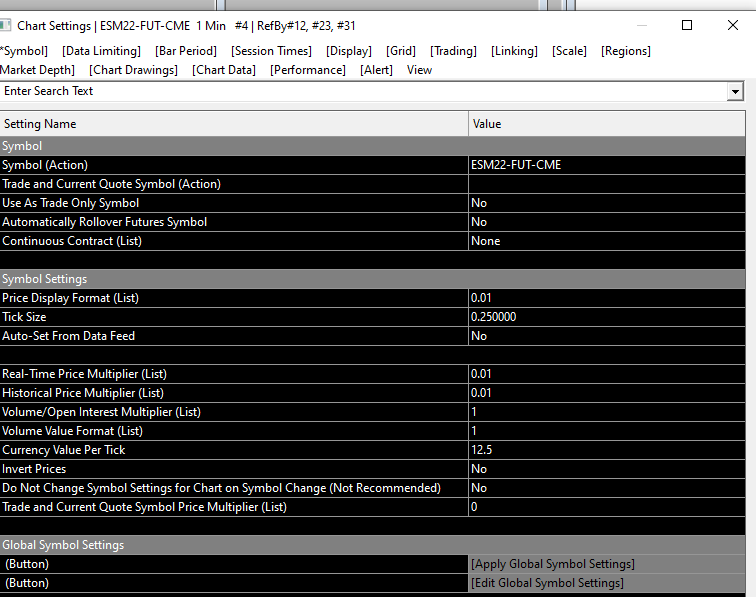Toggle Auto-Set From Data Feed value
Viewport: 756px width, 597px height.
coord(607,336)
